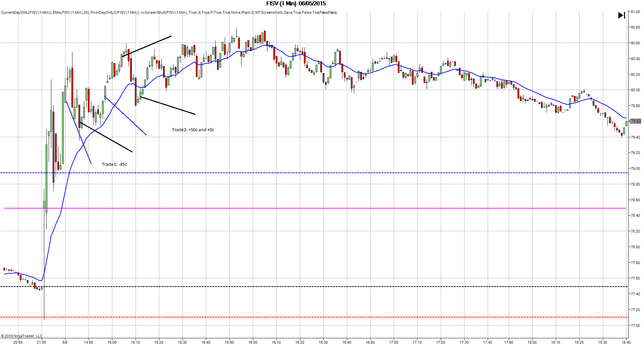
Task: Click the 18:30 time axis label
Action: point(603,342)
